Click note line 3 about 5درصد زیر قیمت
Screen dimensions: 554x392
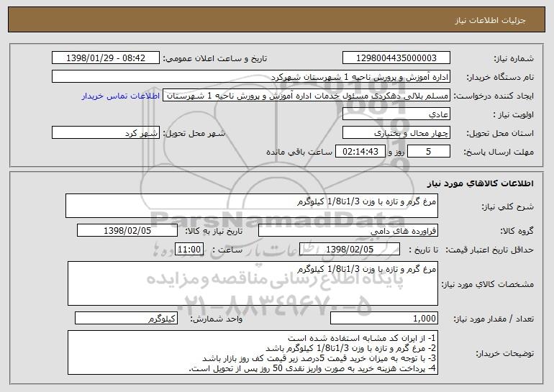point(319,358)
